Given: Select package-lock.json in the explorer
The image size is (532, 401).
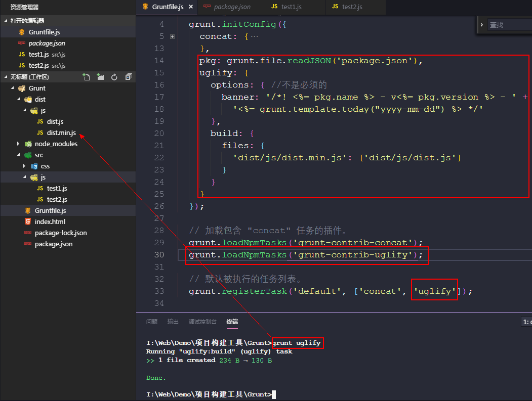Looking at the screenshot, I should 60,233.
